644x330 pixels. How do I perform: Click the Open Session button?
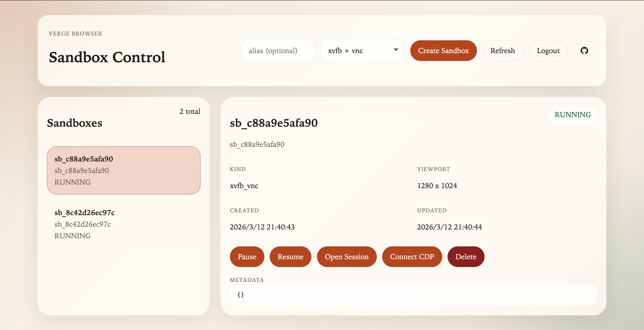[347, 257]
